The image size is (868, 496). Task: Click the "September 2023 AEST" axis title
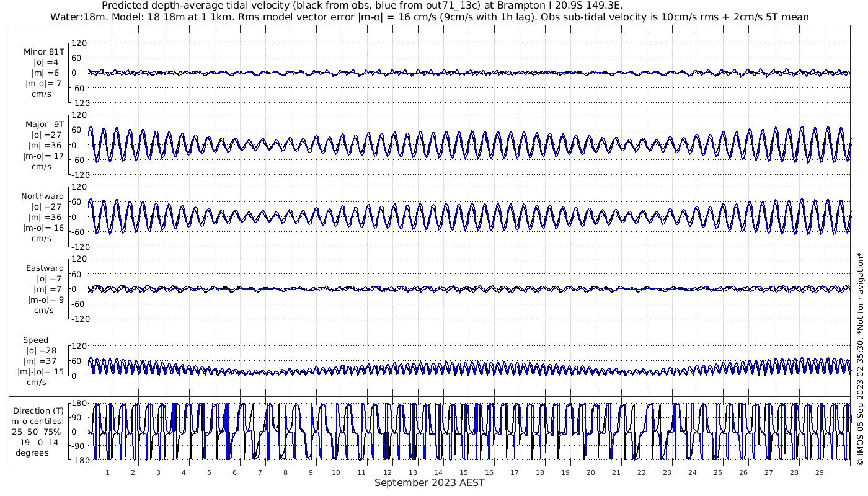pos(430,482)
